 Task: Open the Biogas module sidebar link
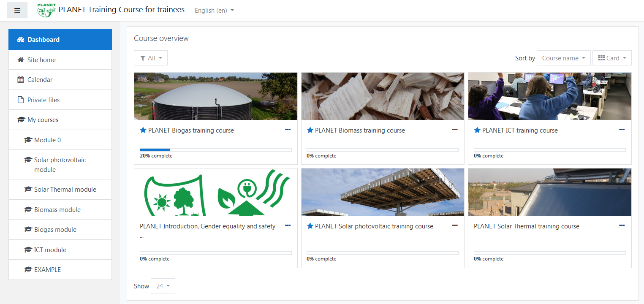[55, 230]
